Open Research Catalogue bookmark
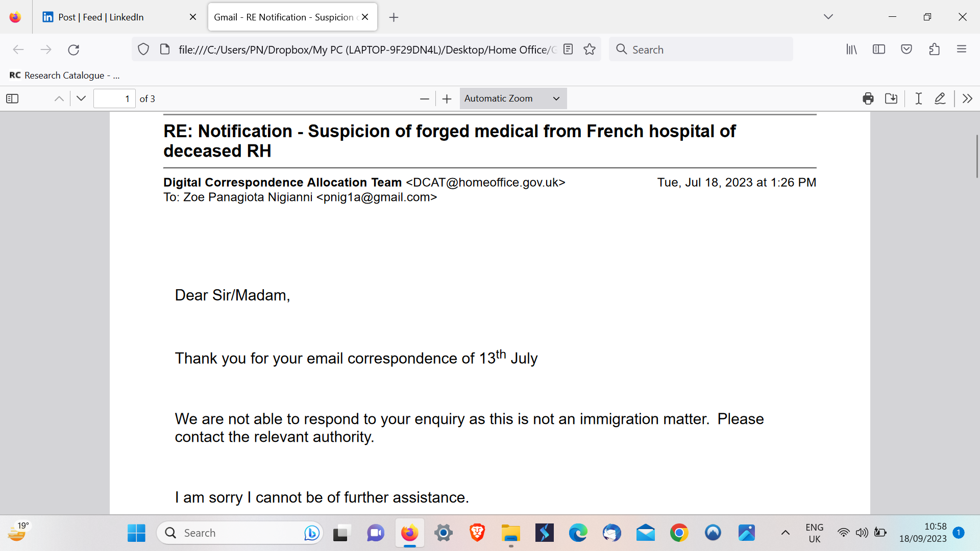 (x=64, y=76)
